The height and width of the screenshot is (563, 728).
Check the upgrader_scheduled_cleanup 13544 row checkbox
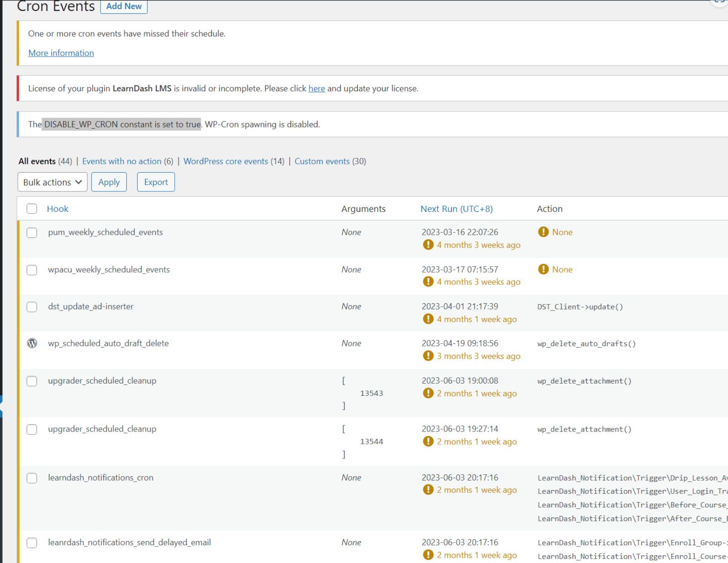click(x=32, y=429)
